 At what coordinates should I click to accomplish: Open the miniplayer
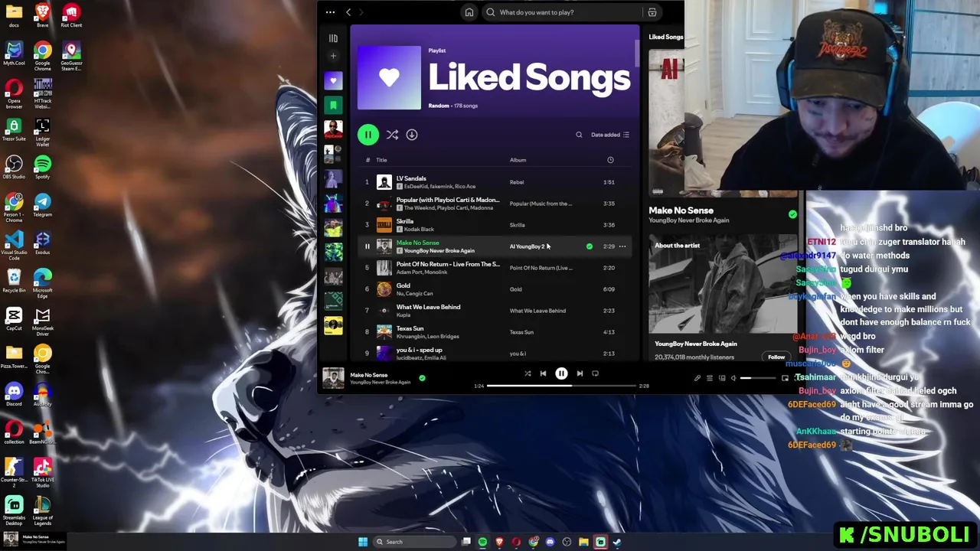pos(785,378)
